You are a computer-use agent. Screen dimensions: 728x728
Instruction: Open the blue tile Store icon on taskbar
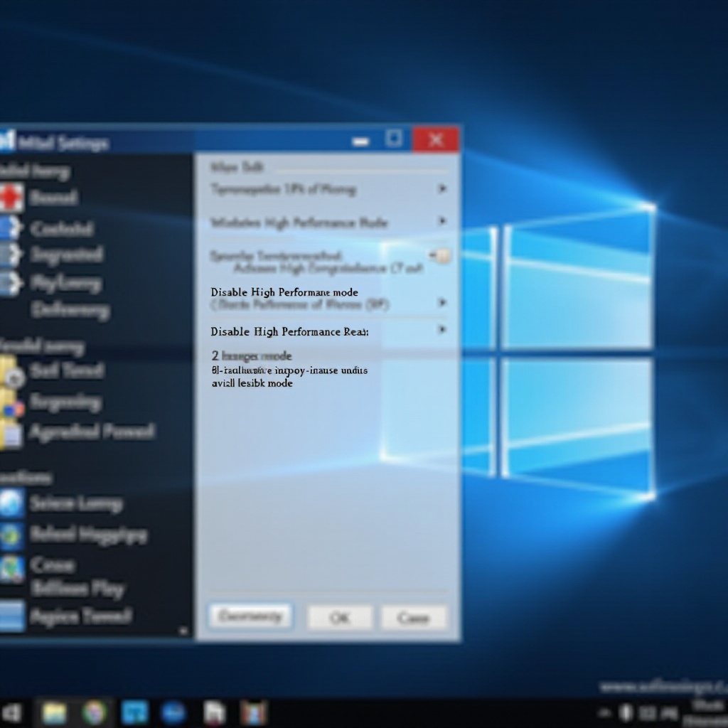[134, 712]
